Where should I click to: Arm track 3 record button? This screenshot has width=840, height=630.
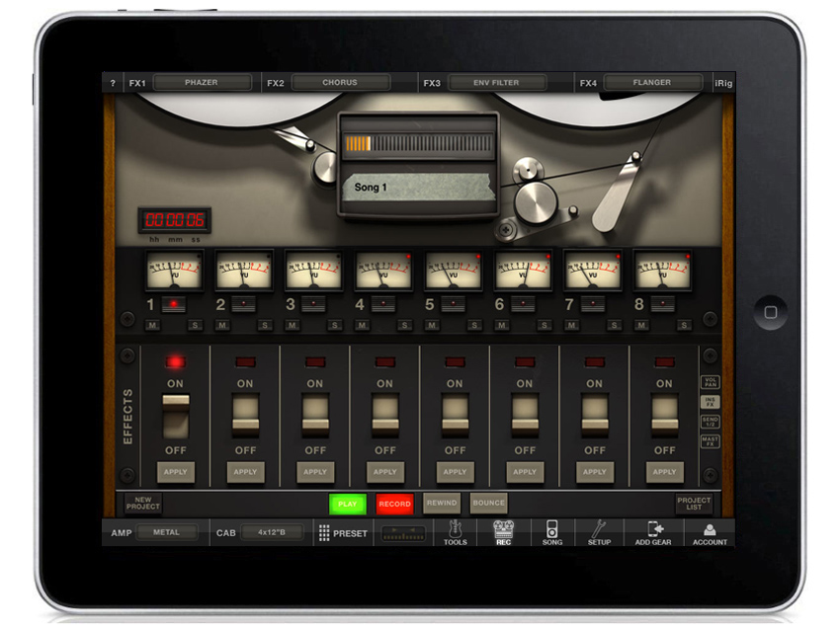click(313, 304)
